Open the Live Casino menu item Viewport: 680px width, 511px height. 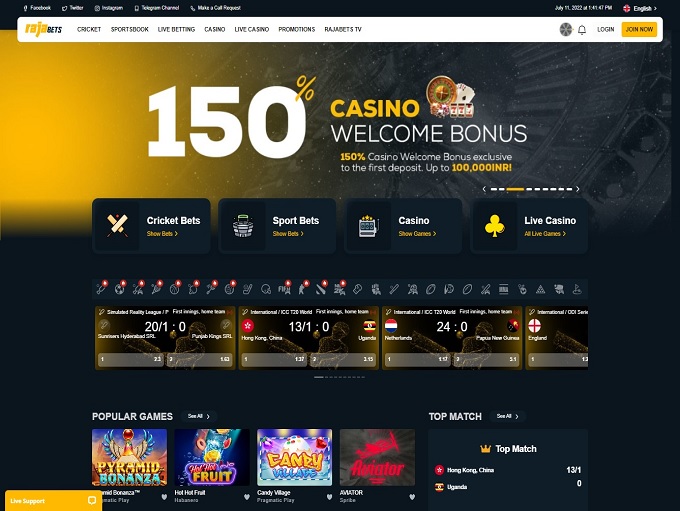[252, 29]
